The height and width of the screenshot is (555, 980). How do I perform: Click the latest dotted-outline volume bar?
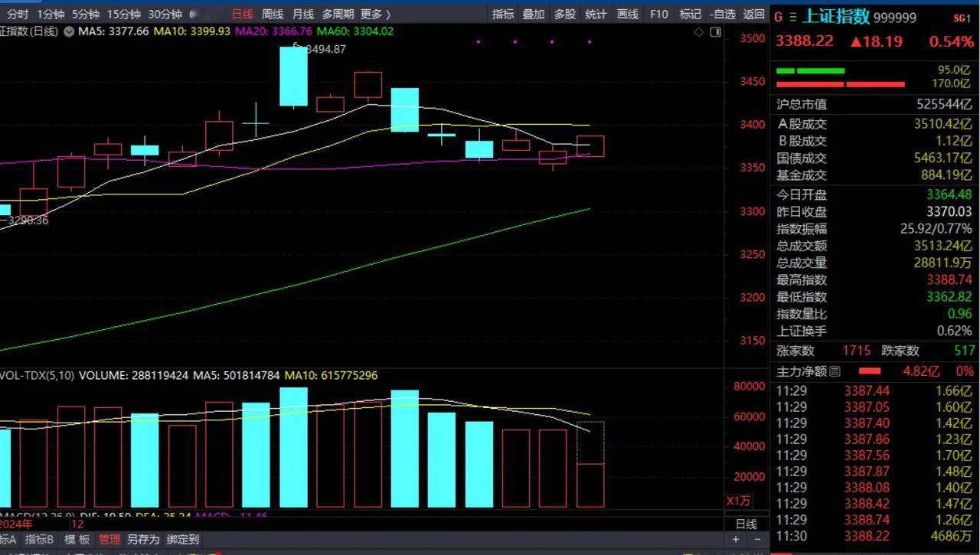pyautogui.click(x=590, y=464)
